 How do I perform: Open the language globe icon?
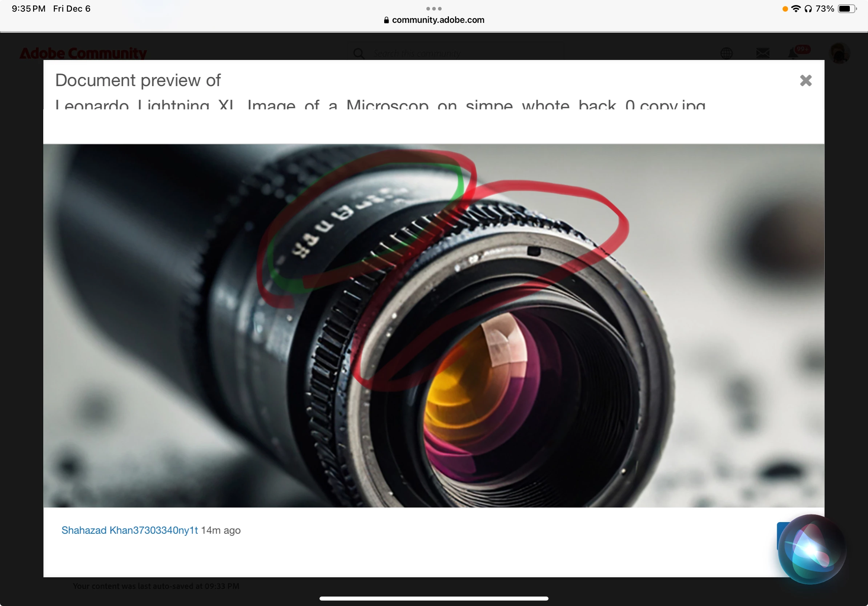click(x=726, y=53)
